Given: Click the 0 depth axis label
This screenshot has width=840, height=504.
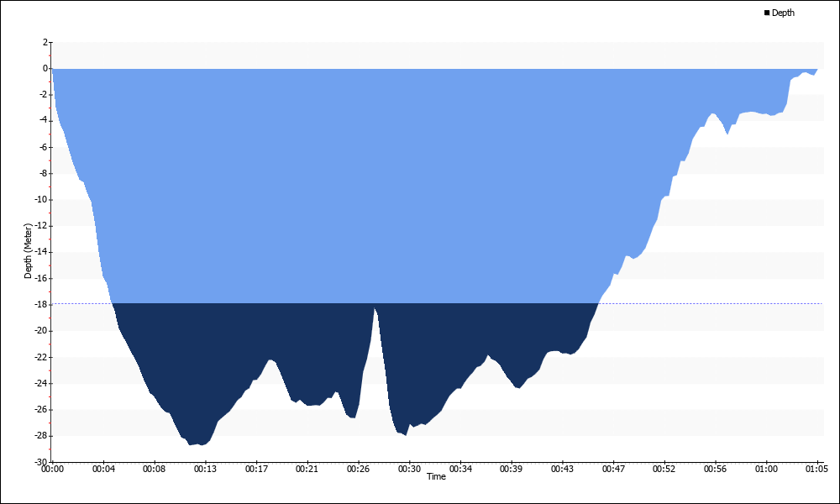Looking at the screenshot, I should pyautogui.click(x=45, y=68).
